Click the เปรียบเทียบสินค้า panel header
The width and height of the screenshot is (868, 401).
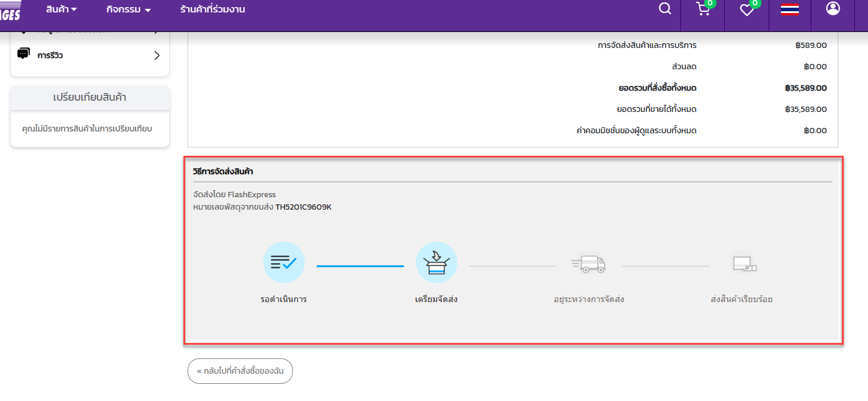[90, 98]
